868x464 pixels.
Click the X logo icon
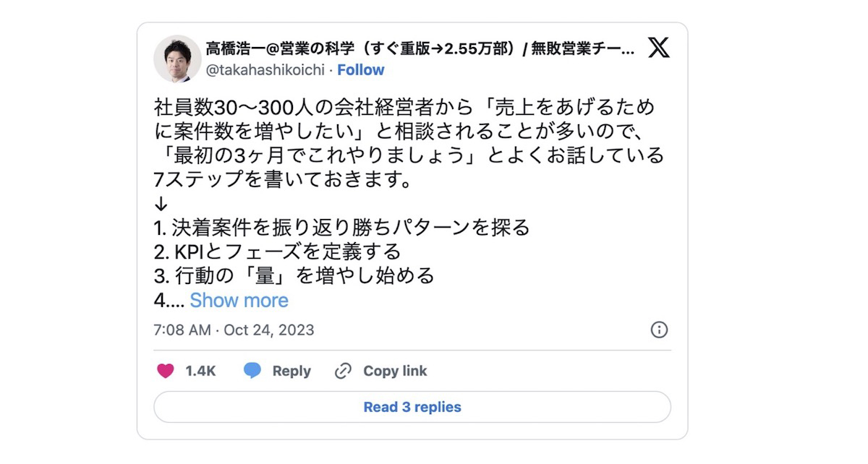tap(658, 48)
